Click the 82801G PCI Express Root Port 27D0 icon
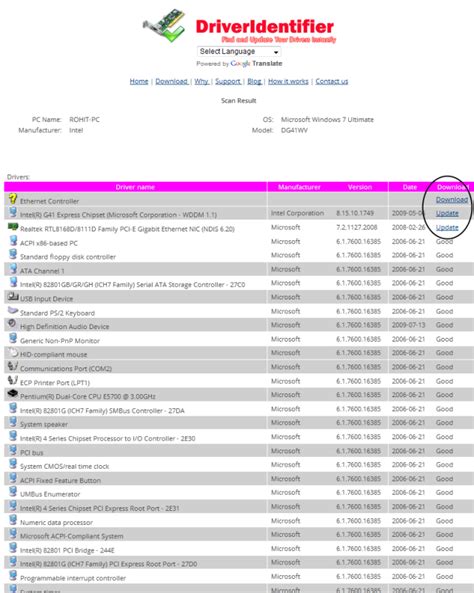Screen dimensions: 474x593 point(13,562)
